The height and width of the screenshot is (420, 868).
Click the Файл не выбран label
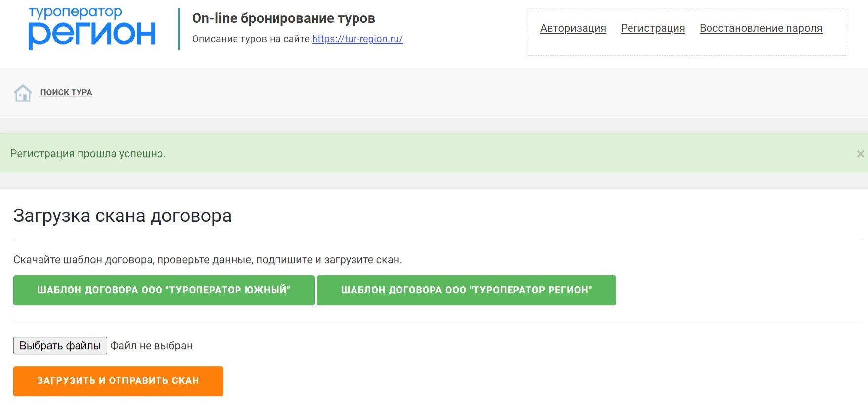click(x=151, y=346)
